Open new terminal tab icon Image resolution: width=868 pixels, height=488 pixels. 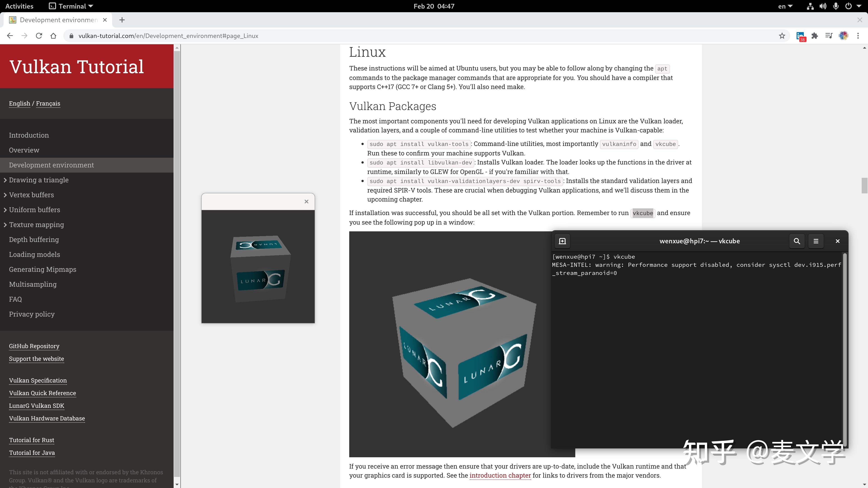pos(562,241)
